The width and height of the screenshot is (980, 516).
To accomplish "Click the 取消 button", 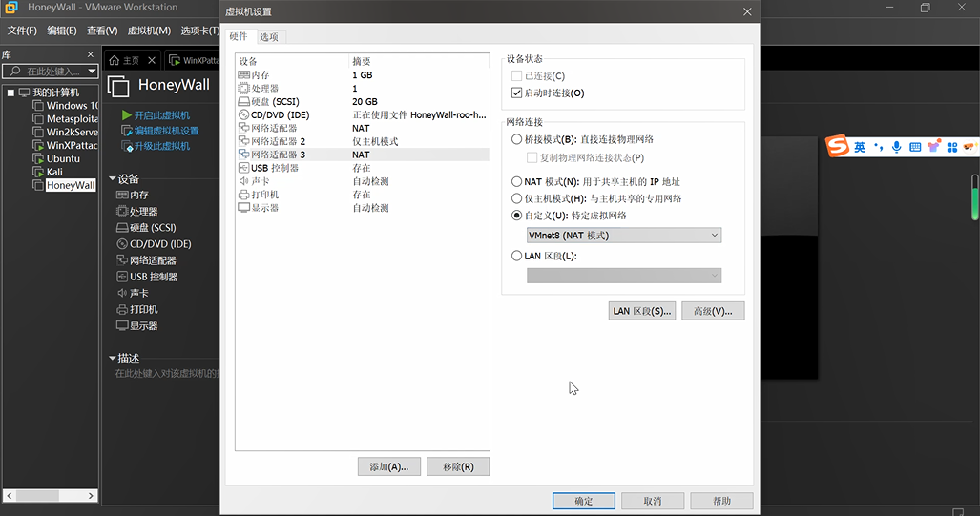I will (x=653, y=501).
